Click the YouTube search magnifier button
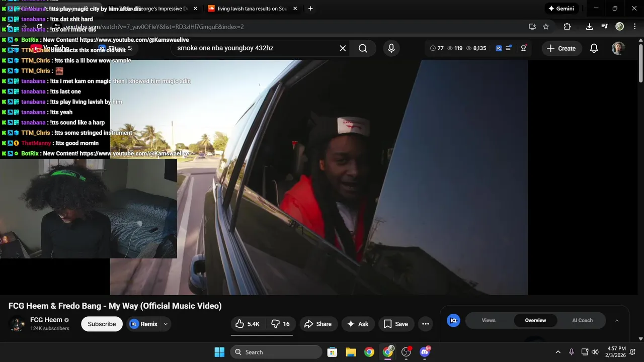The height and width of the screenshot is (362, 644). [363, 48]
